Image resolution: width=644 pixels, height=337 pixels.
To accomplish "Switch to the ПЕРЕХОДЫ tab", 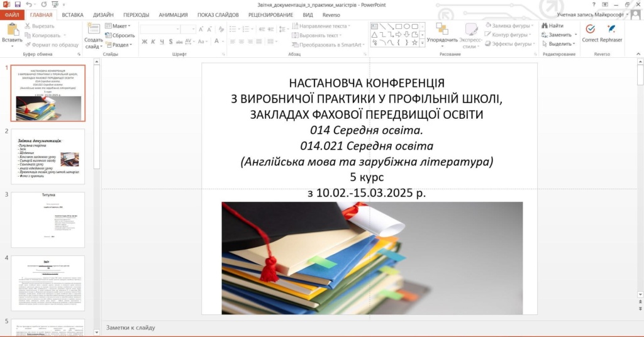I will (x=136, y=15).
